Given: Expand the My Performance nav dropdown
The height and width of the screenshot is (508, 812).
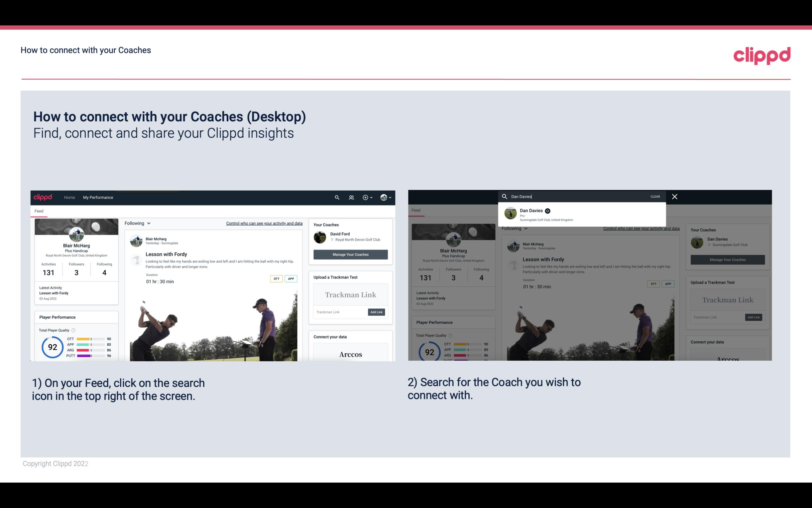Looking at the screenshot, I should click(98, 197).
